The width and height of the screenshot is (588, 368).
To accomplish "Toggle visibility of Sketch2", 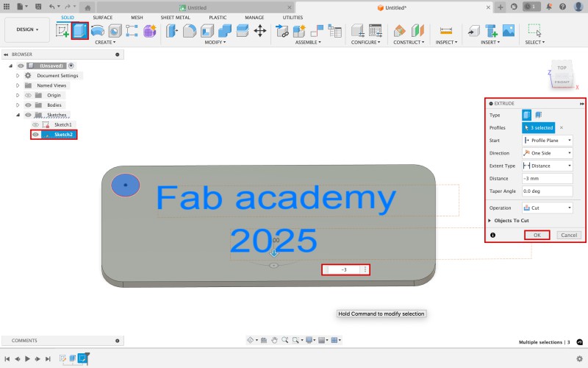I will (35, 135).
